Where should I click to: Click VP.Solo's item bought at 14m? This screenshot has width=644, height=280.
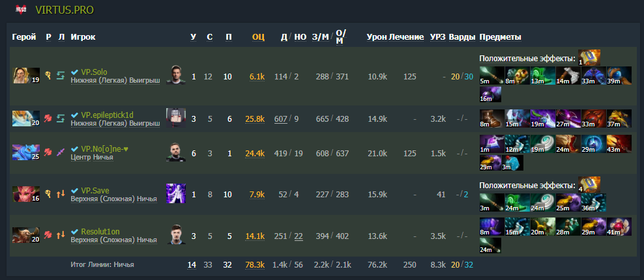point(567,76)
